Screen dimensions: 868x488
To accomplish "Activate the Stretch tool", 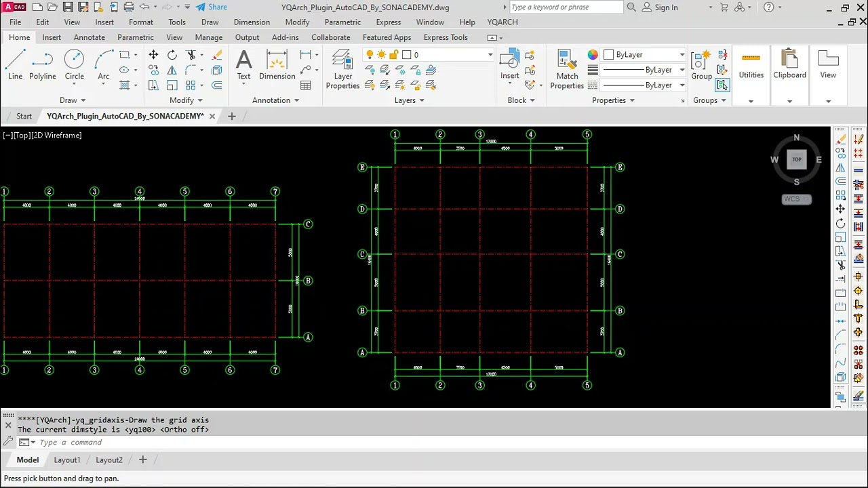I will tap(153, 85).
